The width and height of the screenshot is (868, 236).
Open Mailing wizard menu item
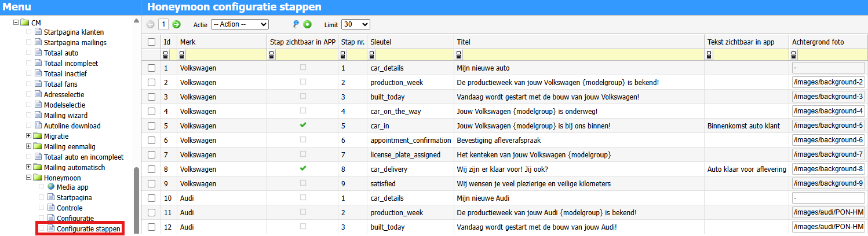click(67, 115)
